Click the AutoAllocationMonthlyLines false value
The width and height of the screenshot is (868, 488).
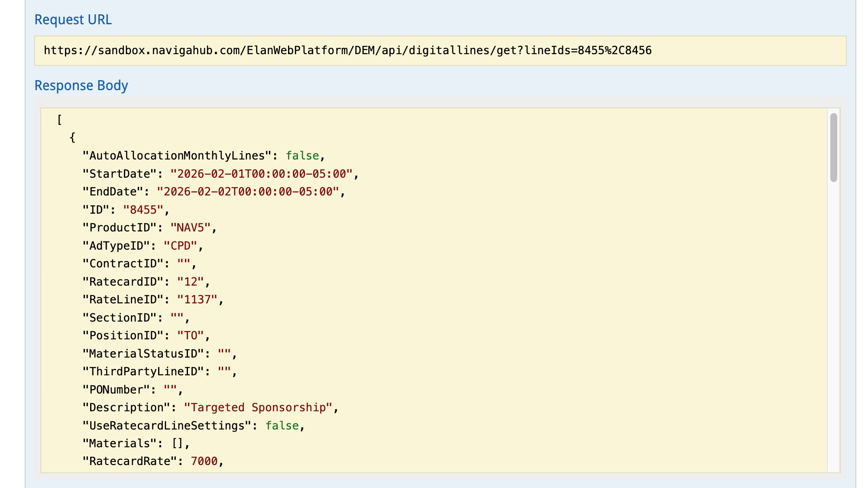click(302, 156)
